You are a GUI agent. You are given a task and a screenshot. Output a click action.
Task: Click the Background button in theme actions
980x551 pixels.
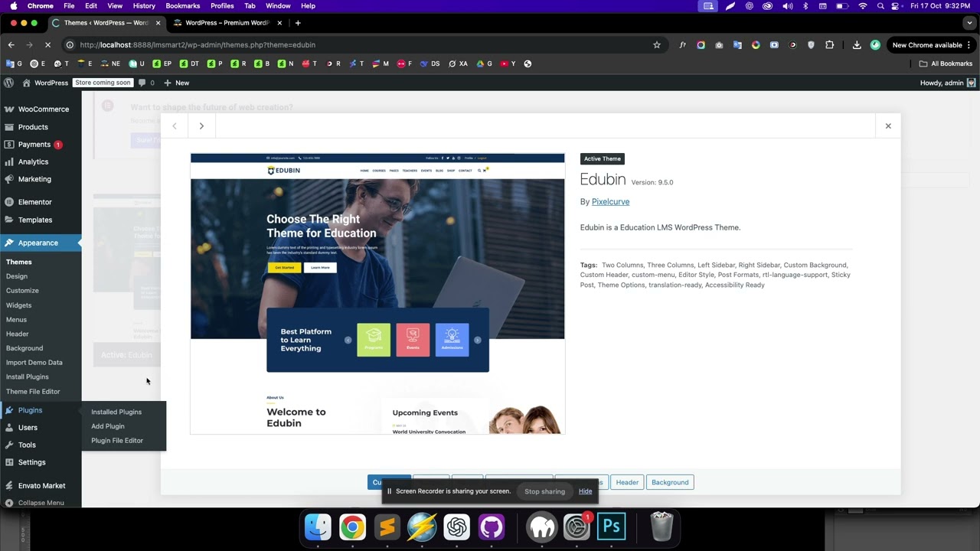click(x=670, y=482)
